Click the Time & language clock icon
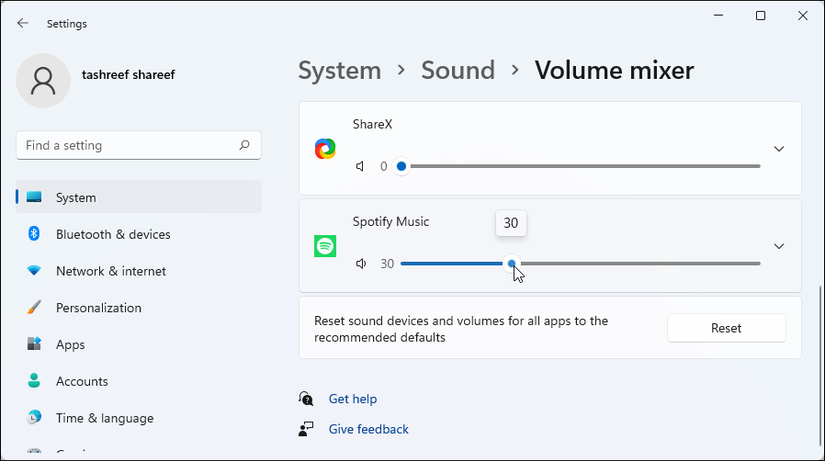The height and width of the screenshot is (461, 825). [x=34, y=417]
